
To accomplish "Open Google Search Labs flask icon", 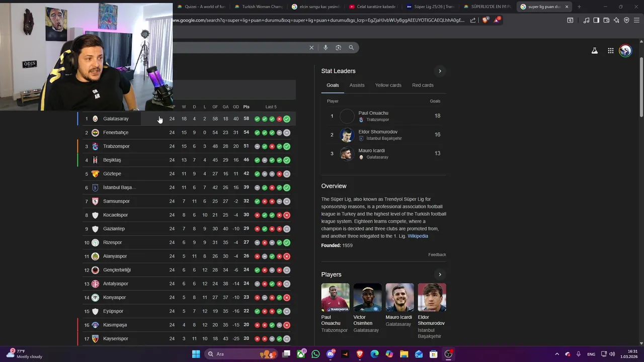I will [x=595, y=51].
